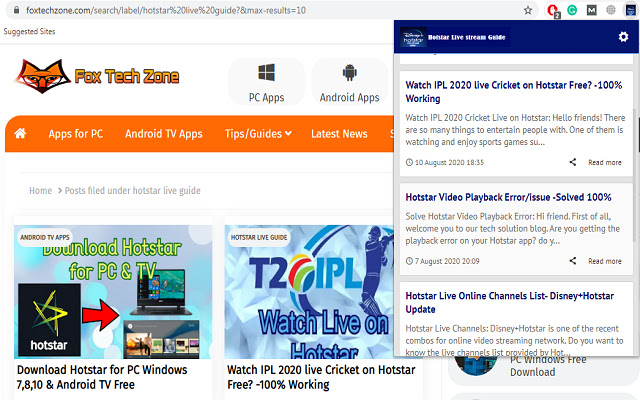Click the Watch IPL 2020 article summary text

(x=515, y=130)
